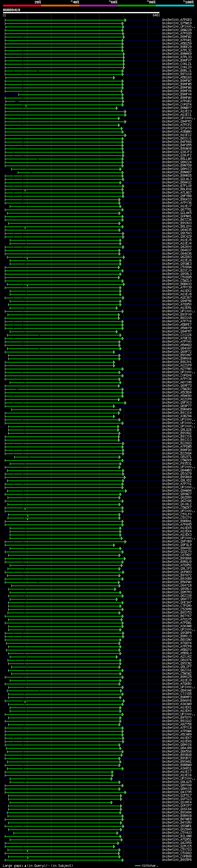
Task: Click hit label UniRef100_C0KLZ1
Action: point(177,64)
